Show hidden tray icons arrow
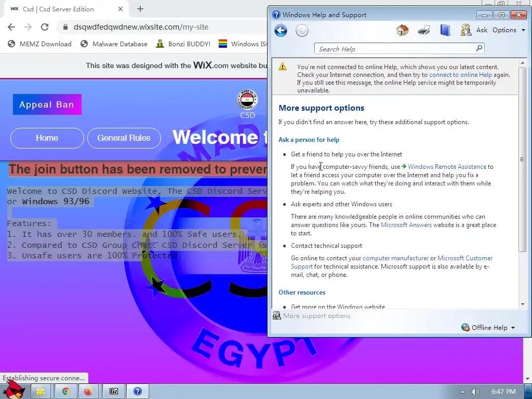 462,392
